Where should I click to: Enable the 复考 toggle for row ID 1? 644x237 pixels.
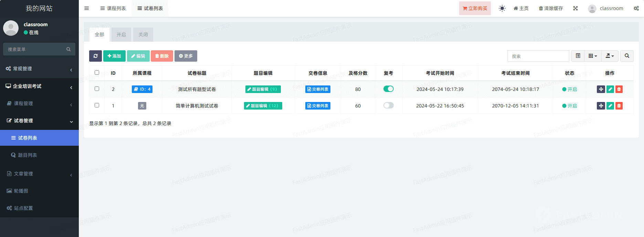click(x=388, y=105)
